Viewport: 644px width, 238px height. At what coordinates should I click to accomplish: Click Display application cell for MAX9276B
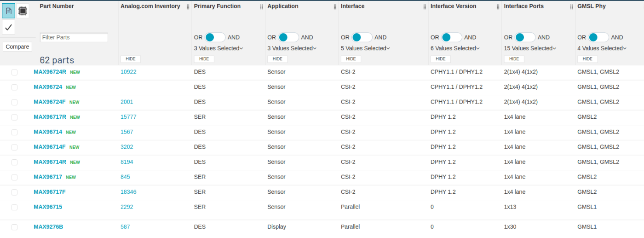click(x=276, y=226)
